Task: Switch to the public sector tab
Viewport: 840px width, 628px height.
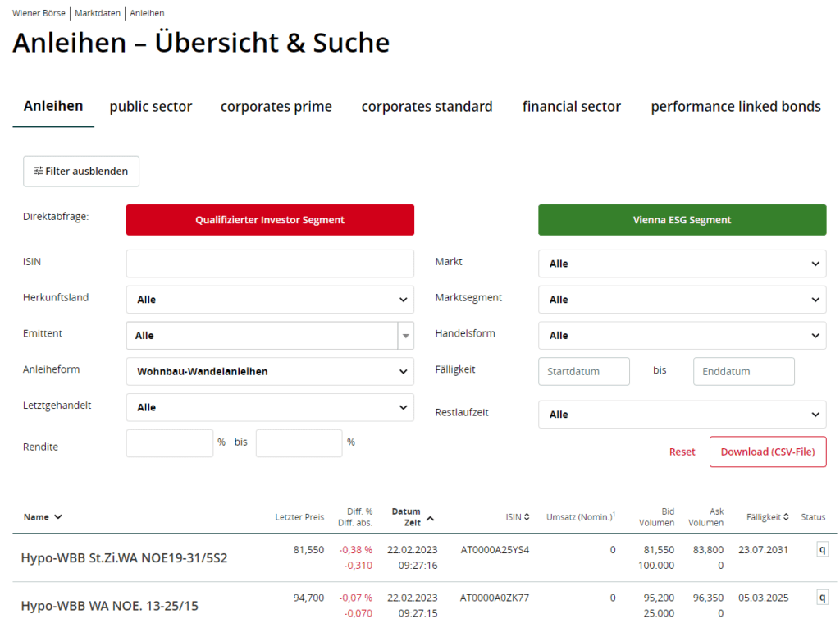Action: (151, 107)
